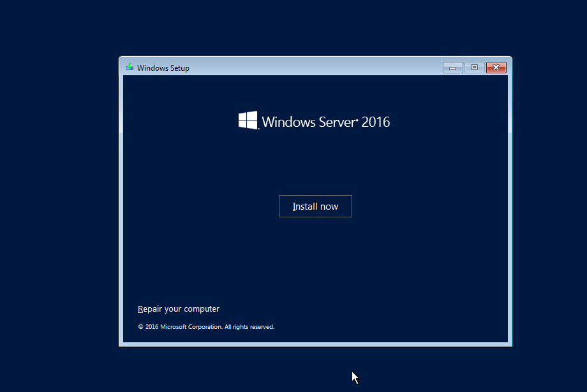Click the Install now button

pos(315,206)
